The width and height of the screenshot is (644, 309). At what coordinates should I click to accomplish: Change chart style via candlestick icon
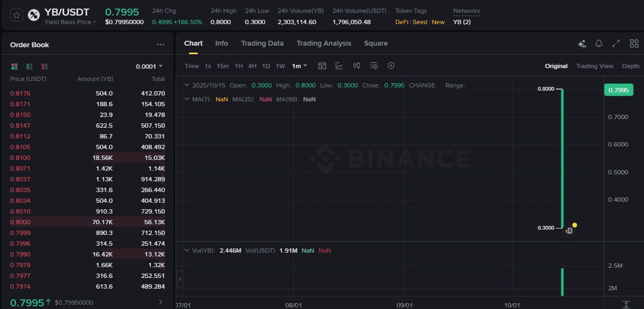pyautogui.click(x=357, y=66)
